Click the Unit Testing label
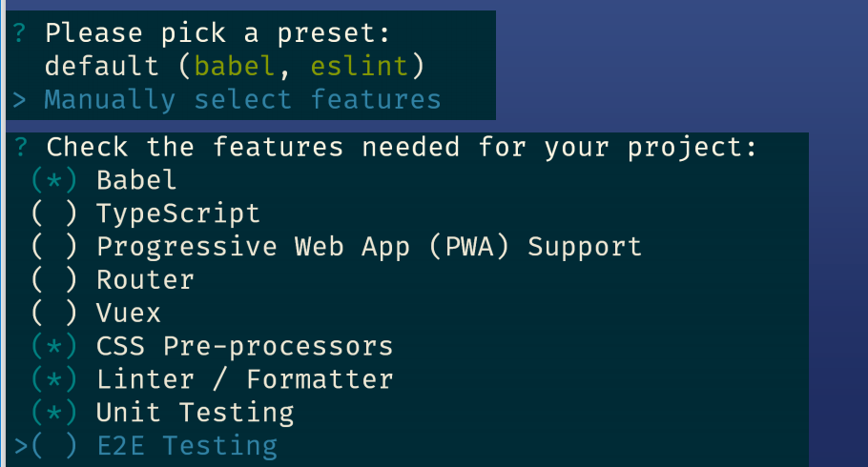The width and height of the screenshot is (868, 467). pyautogui.click(x=195, y=413)
